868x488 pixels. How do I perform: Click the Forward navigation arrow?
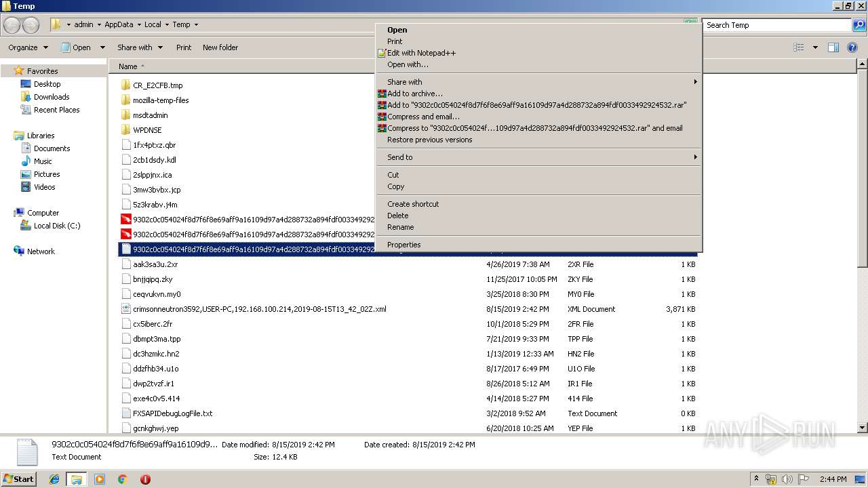click(31, 25)
